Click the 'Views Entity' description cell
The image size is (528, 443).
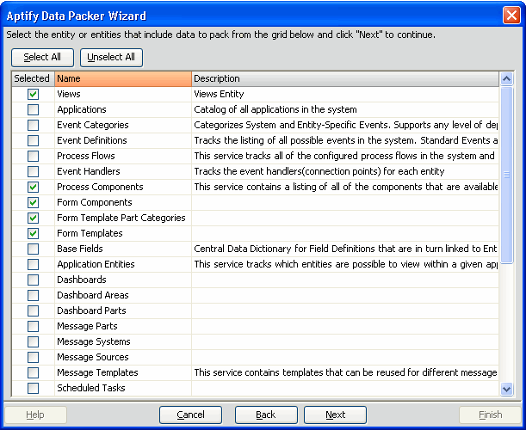tap(345, 94)
